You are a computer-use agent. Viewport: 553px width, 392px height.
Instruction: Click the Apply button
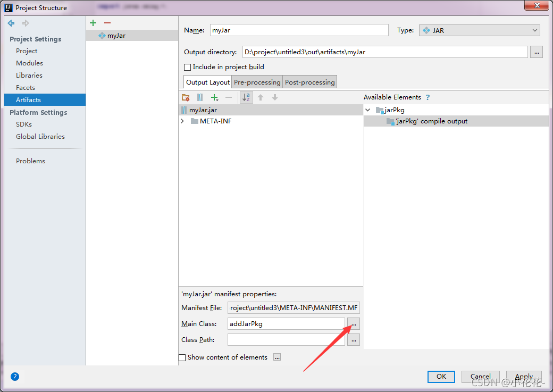coord(524,377)
